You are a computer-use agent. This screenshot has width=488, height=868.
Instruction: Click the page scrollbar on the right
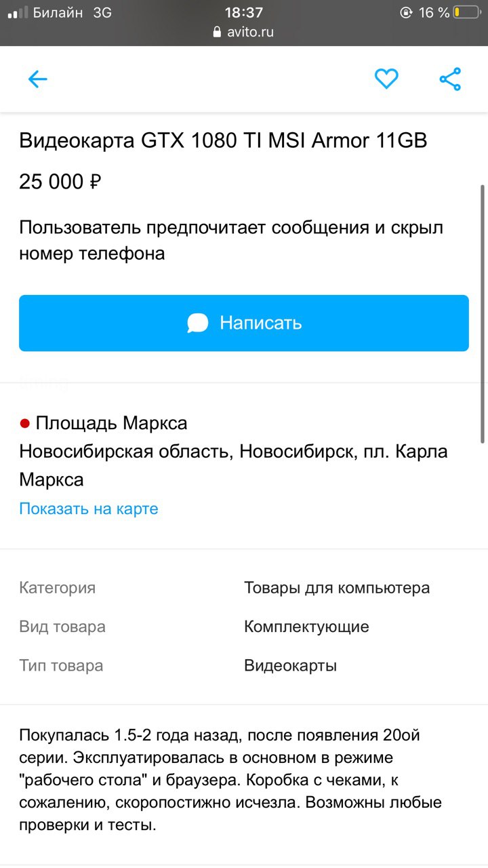point(482,312)
